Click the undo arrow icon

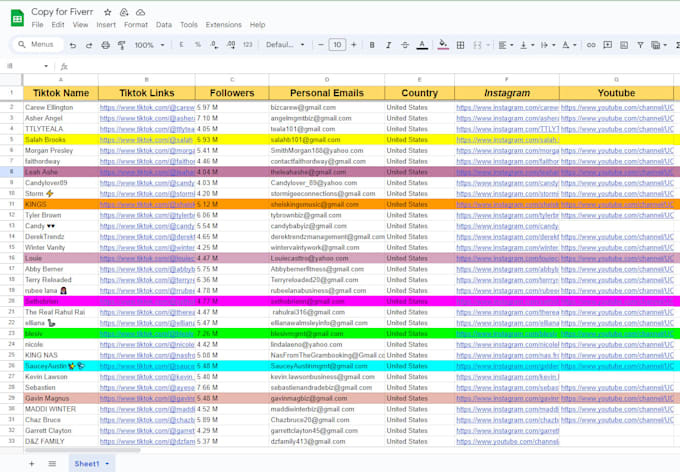click(73, 45)
